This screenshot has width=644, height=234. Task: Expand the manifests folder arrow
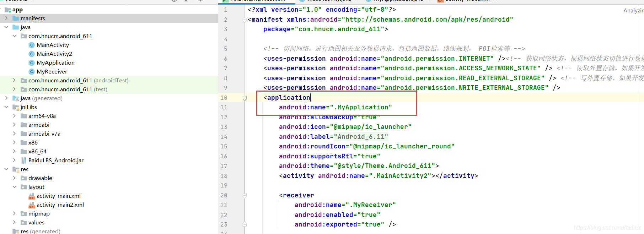(6, 18)
